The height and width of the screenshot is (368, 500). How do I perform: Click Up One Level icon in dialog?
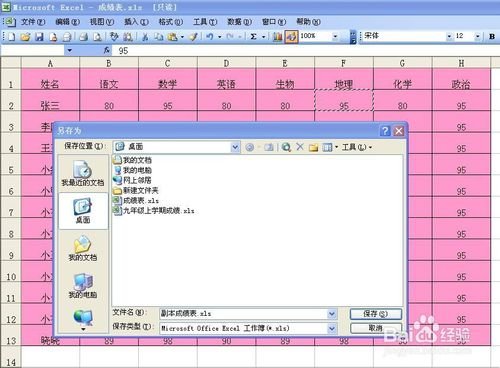(269, 147)
